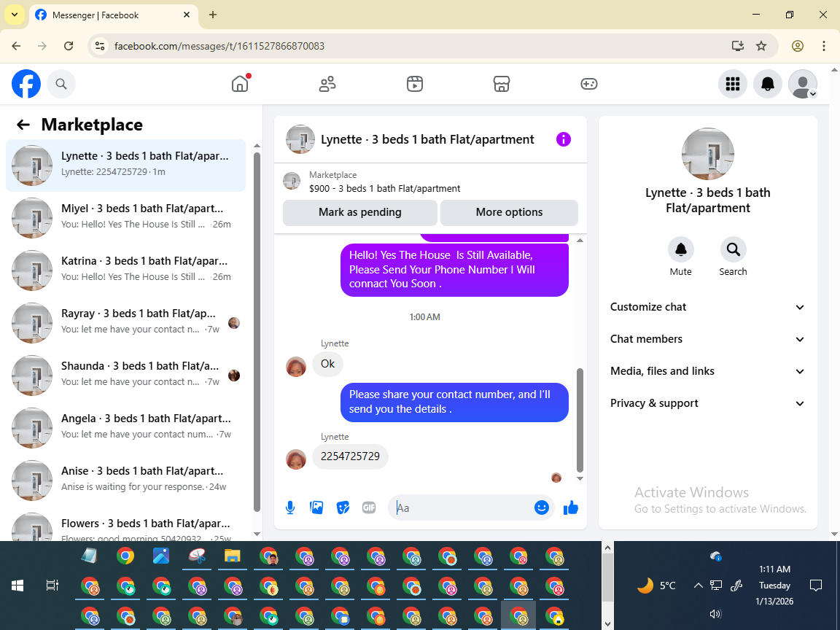Viewport: 840px width, 630px height.
Task: Click the message bubble 2254725729
Action: click(350, 456)
